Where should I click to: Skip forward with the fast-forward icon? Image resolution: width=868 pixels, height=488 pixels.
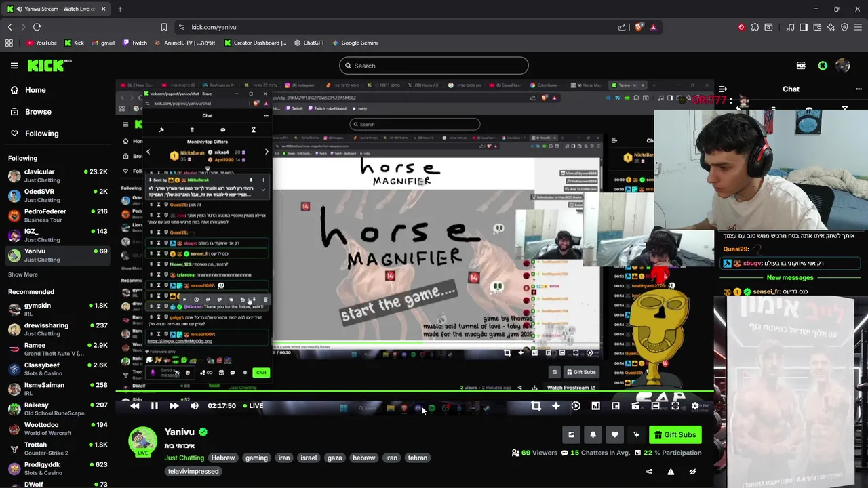[x=174, y=406]
